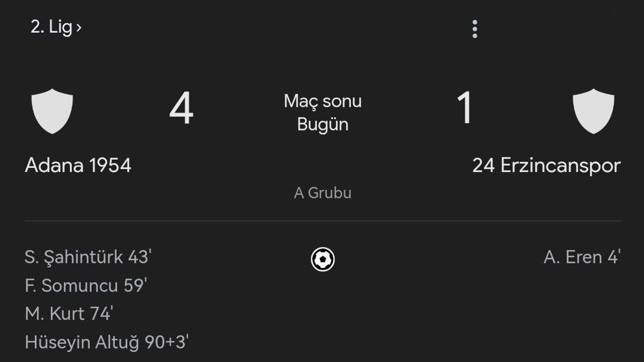Click scorer name Hüseyin Altuğ
Screen dimensions: 644x362
coord(83,342)
